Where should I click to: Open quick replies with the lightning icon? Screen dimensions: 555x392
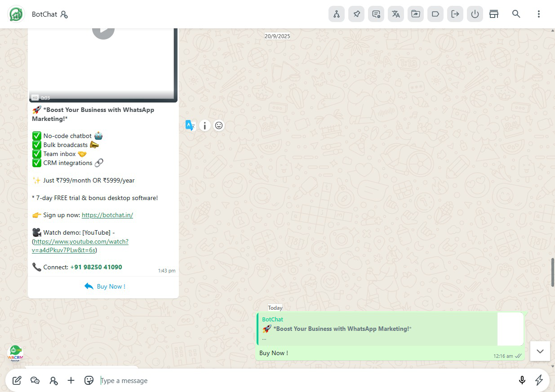click(x=539, y=380)
